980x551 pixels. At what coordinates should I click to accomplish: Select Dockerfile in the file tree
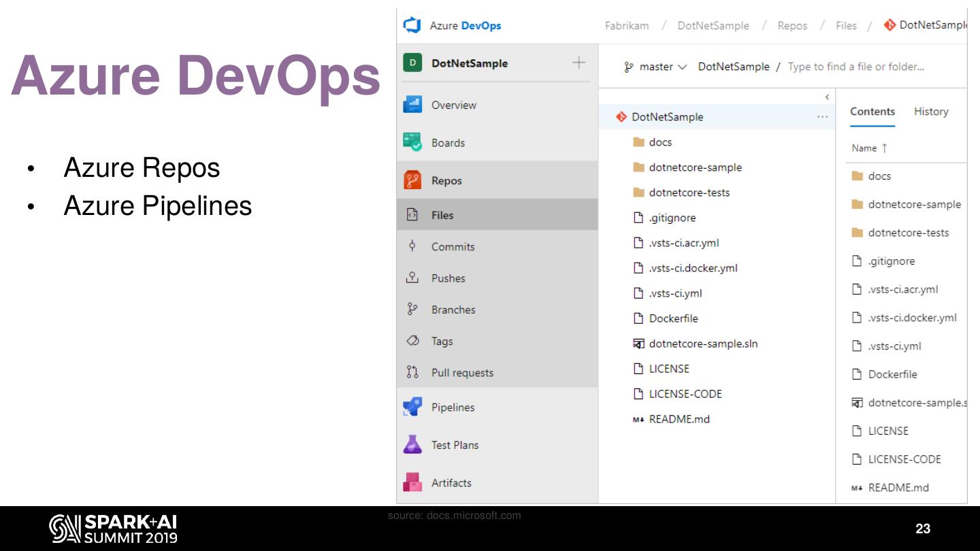(x=673, y=318)
